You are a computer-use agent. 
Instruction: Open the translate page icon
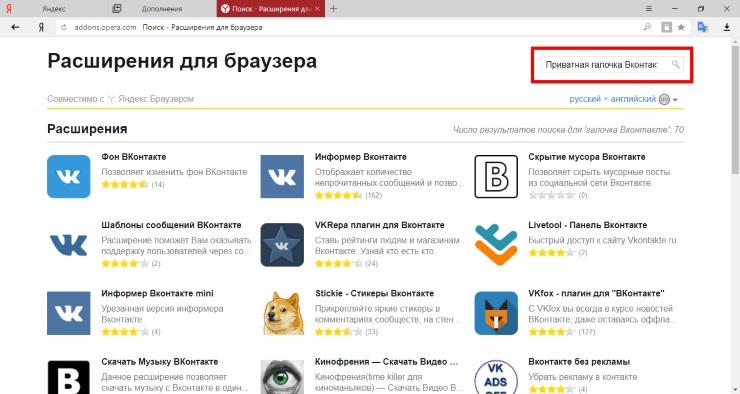(702, 27)
